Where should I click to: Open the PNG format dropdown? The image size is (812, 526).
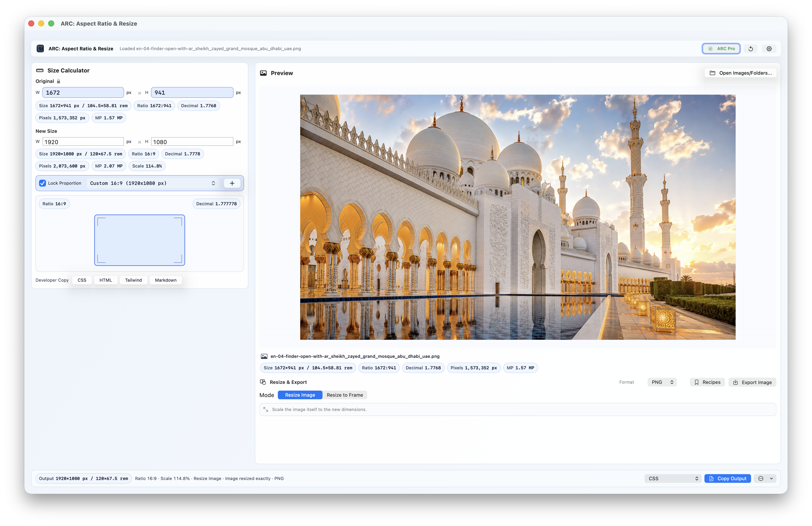tap(662, 382)
